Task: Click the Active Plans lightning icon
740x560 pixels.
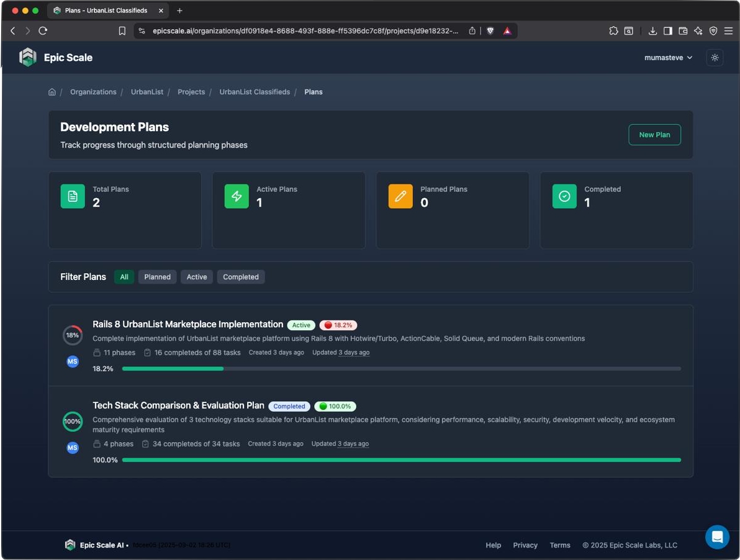Action: (x=237, y=196)
